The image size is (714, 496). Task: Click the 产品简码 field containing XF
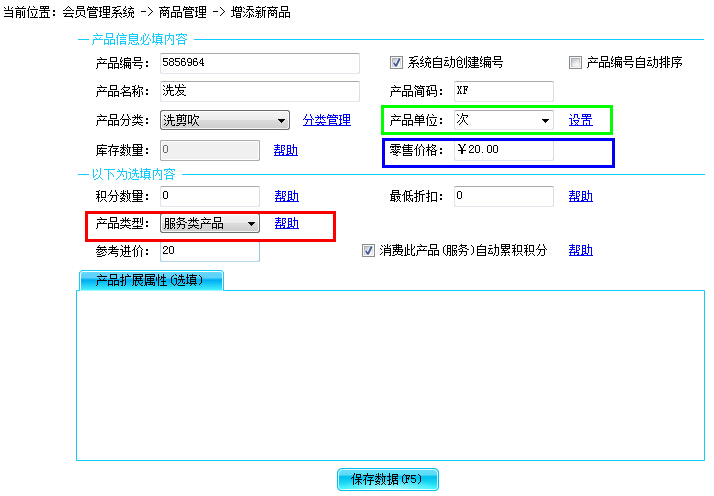503,91
